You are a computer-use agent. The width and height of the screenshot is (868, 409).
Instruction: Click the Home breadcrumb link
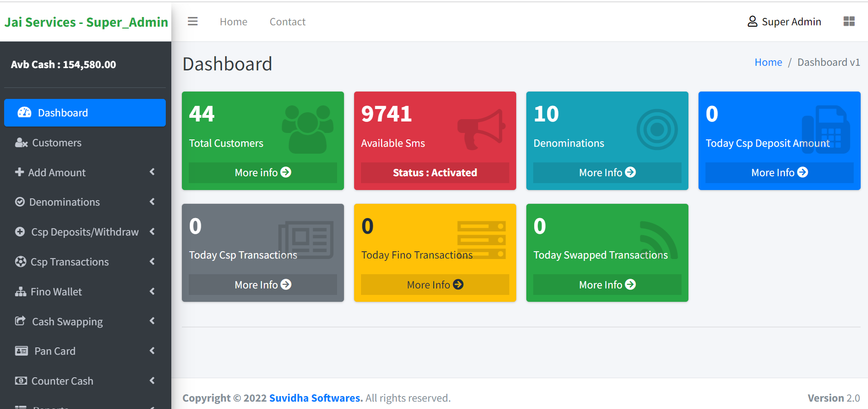click(x=768, y=62)
